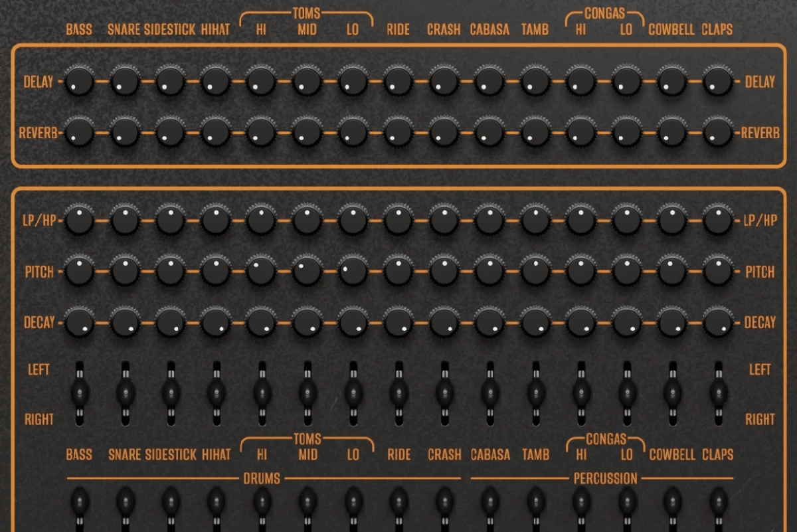Click the Toms Lo Delay knob
The width and height of the screenshot is (797, 532).
pos(353,82)
